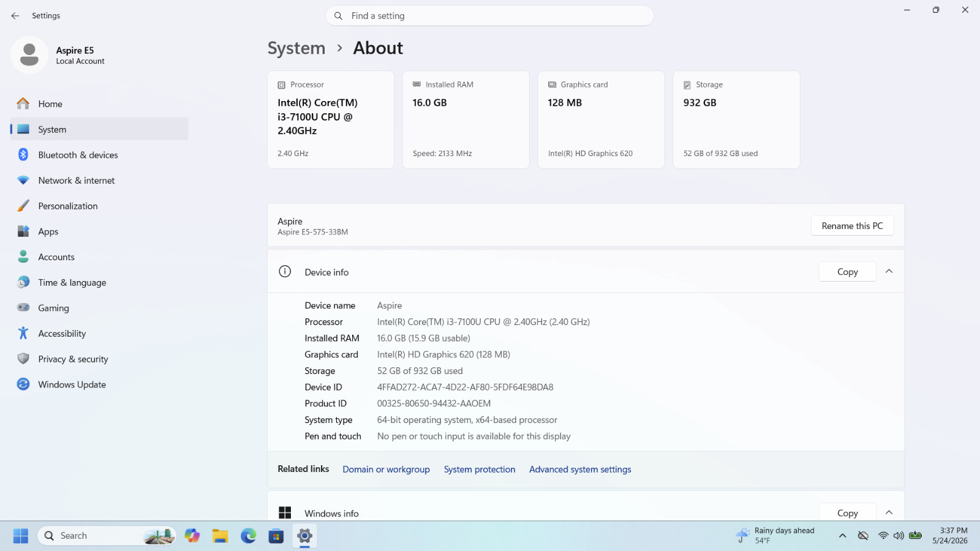Viewport: 980px width, 551px height.
Task: Open the Windows Start menu
Action: click(21, 536)
